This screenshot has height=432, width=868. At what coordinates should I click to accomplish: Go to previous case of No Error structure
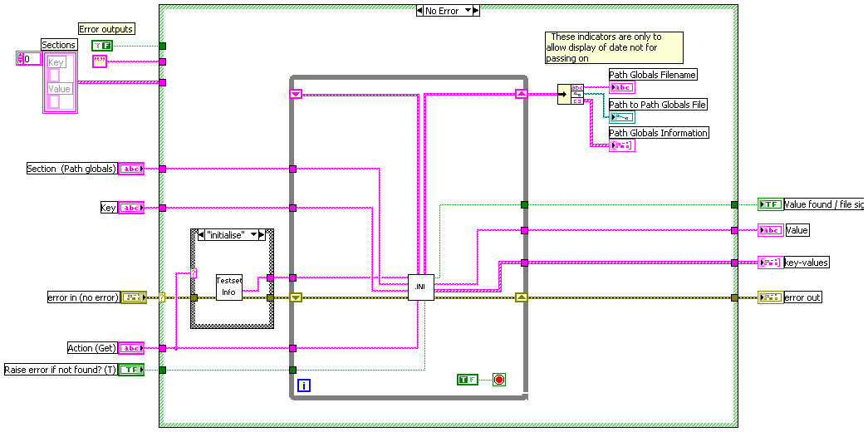coord(420,11)
